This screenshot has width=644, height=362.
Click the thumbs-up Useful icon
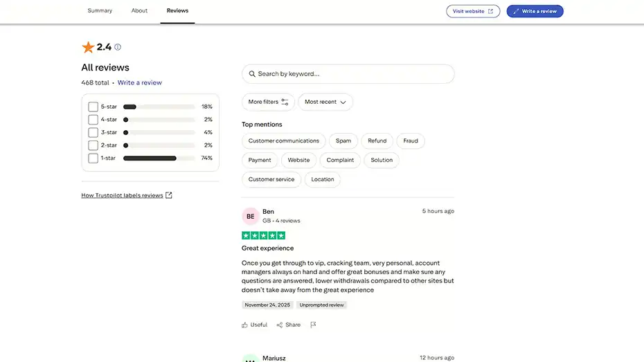pos(245,325)
